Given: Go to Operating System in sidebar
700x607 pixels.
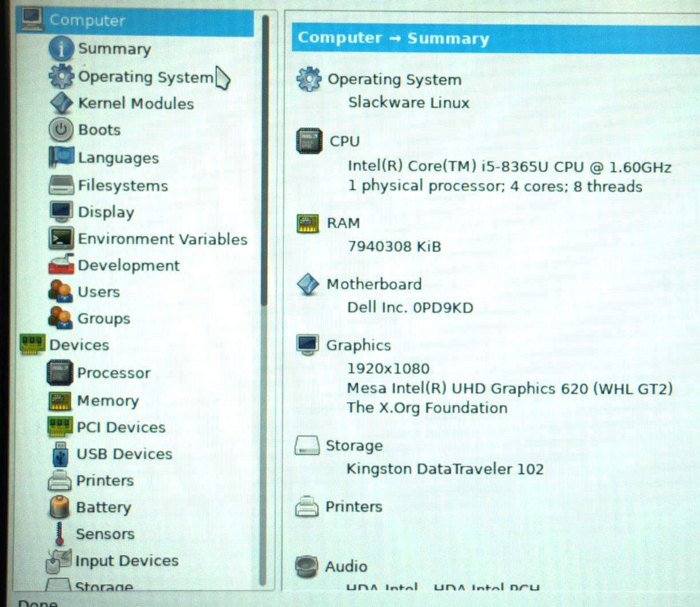Looking at the screenshot, I should point(146,77).
